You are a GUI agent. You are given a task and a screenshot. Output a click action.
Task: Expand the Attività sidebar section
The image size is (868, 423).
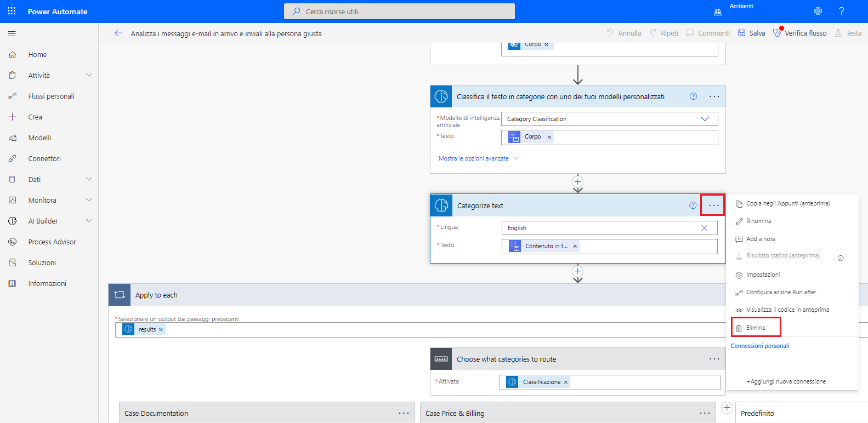[x=89, y=75]
